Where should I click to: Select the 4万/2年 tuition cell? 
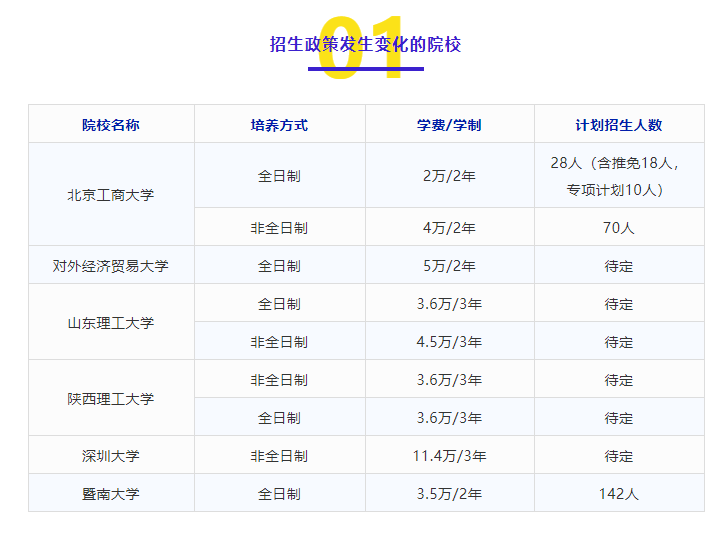coord(449,228)
